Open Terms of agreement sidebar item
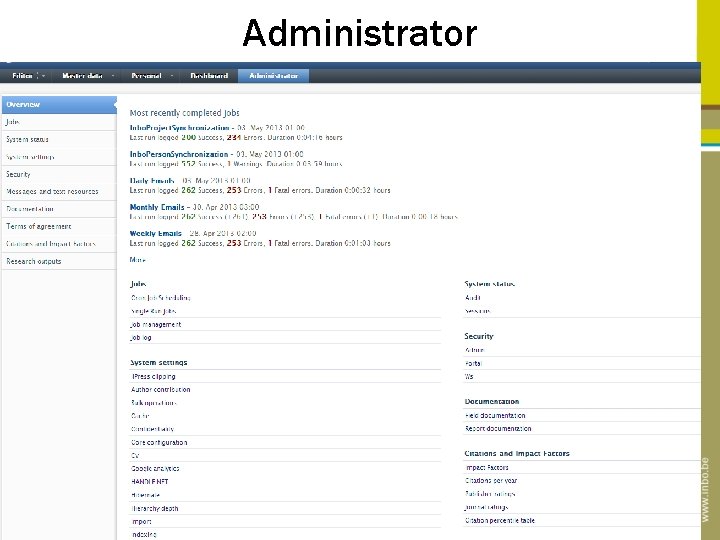Viewport: 720px width, 540px height. coord(59,226)
